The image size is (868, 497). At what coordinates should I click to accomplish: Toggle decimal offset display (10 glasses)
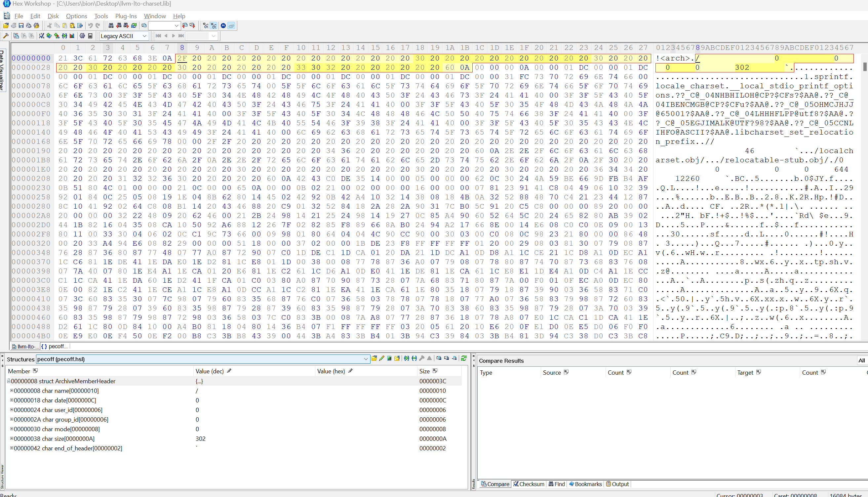coord(206,25)
